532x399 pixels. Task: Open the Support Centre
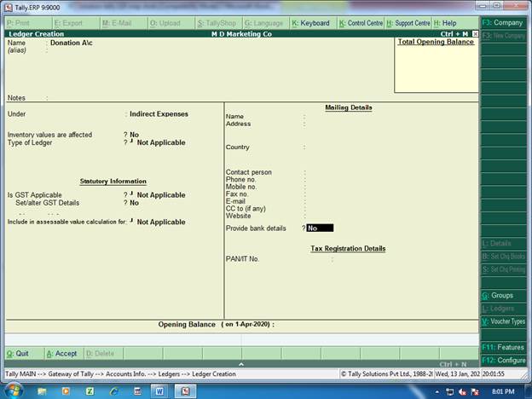point(408,23)
